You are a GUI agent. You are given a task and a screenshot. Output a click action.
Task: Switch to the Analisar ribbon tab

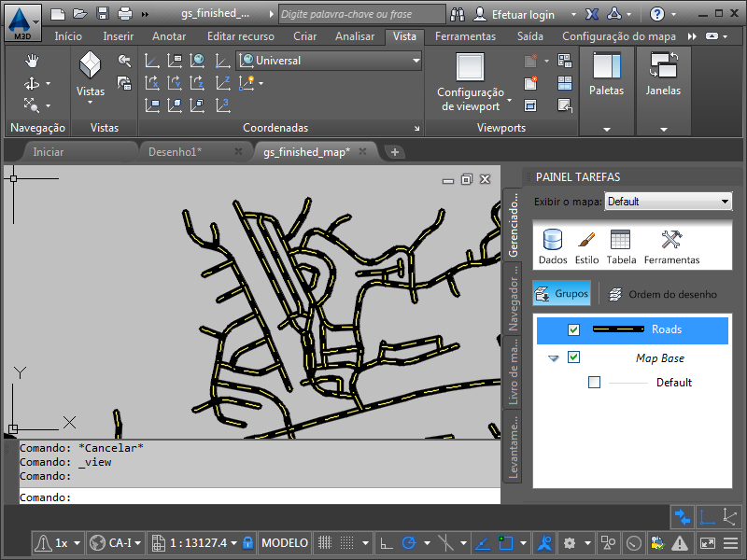click(x=354, y=36)
